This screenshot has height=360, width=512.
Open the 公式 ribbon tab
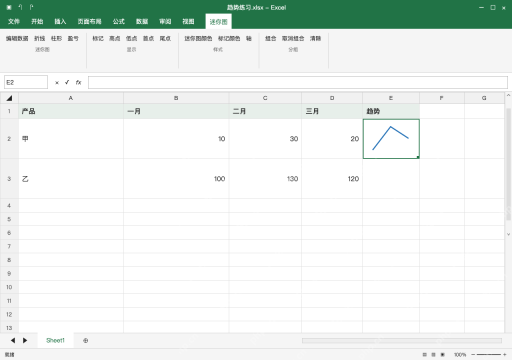119,22
